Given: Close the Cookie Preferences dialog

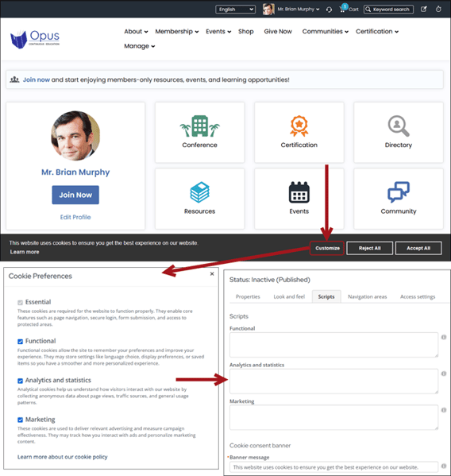Looking at the screenshot, I should click(x=212, y=274).
